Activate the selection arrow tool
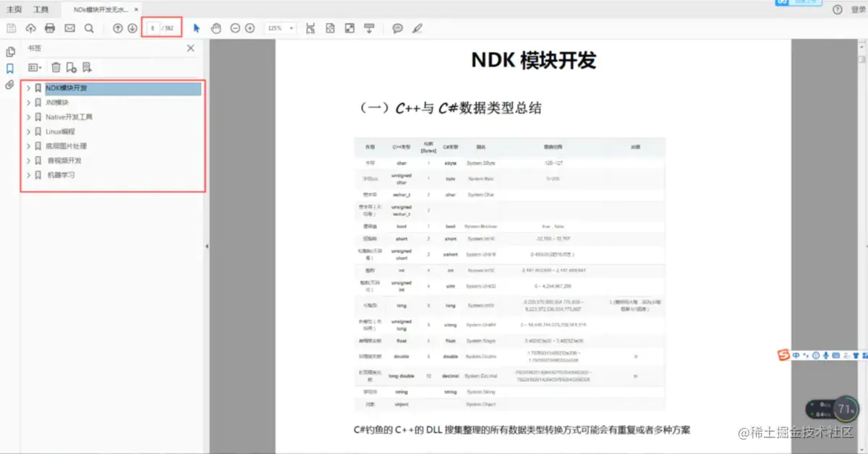 click(196, 27)
